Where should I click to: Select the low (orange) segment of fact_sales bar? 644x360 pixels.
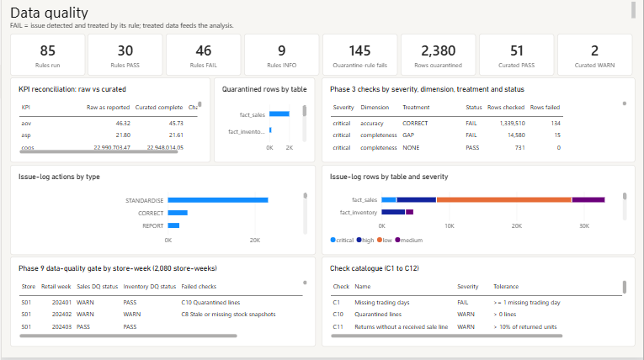pyautogui.click(x=504, y=200)
